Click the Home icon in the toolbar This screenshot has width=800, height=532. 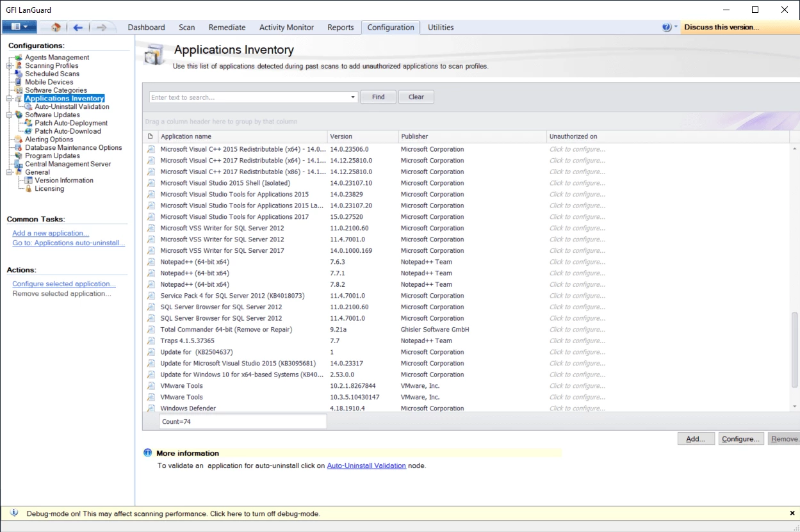point(56,27)
